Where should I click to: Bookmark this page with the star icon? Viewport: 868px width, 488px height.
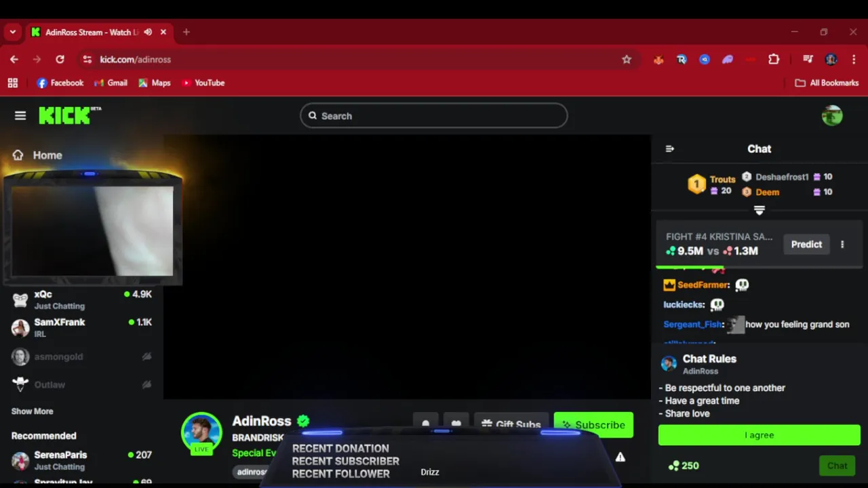pos(627,60)
